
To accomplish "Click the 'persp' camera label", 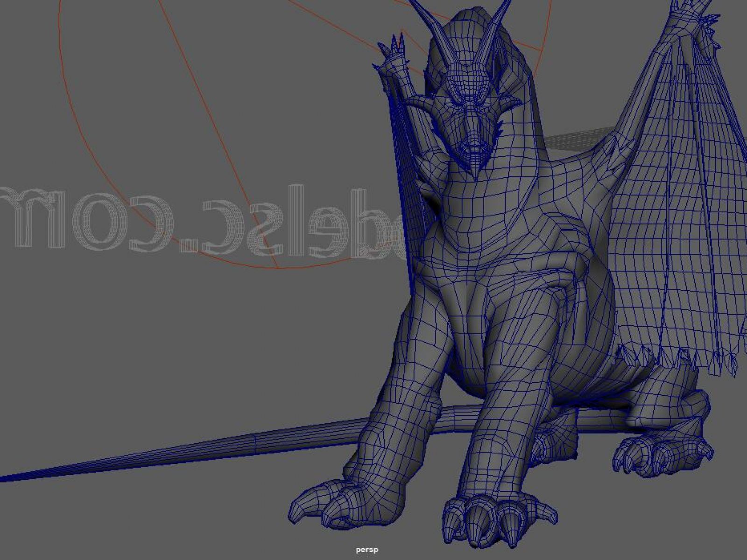I will [367, 550].
